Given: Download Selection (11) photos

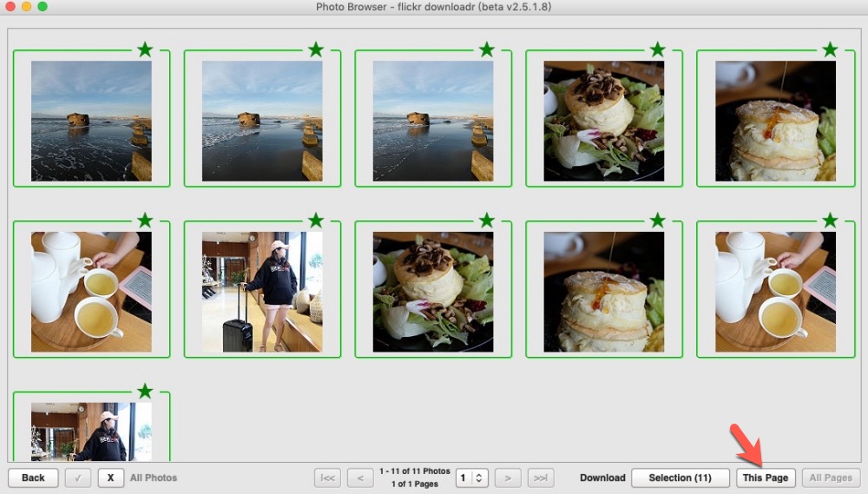Looking at the screenshot, I should (680, 478).
